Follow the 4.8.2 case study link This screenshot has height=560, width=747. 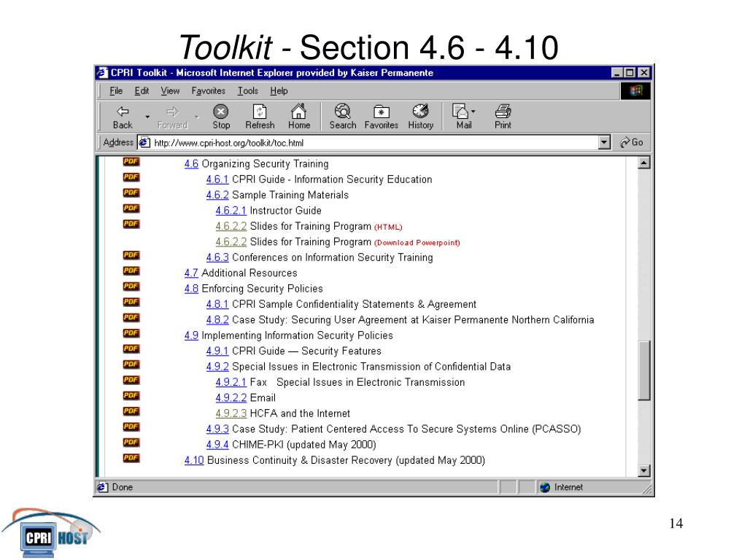click(217, 320)
